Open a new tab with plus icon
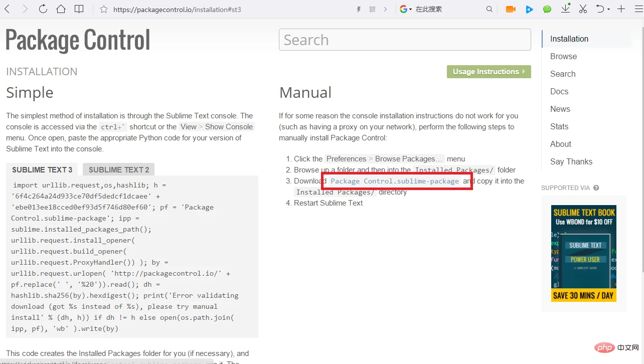The width and height of the screenshot is (644, 364). click(x=621, y=9)
